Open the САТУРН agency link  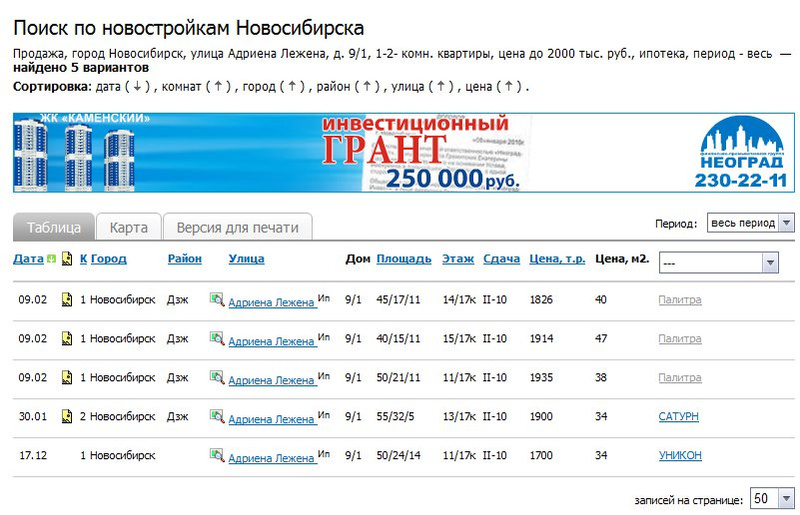click(x=679, y=416)
